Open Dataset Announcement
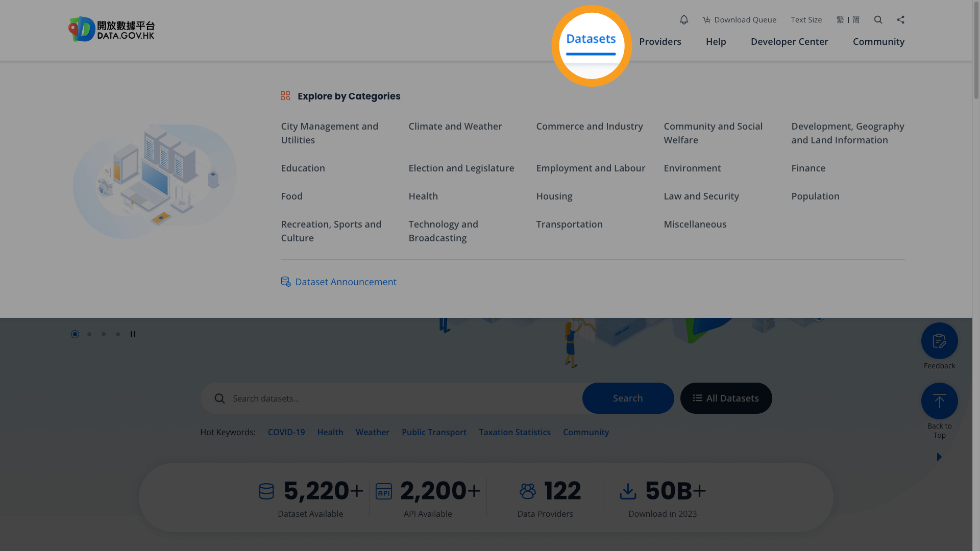The height and width of the screenshot is (551, 980). 346,282
